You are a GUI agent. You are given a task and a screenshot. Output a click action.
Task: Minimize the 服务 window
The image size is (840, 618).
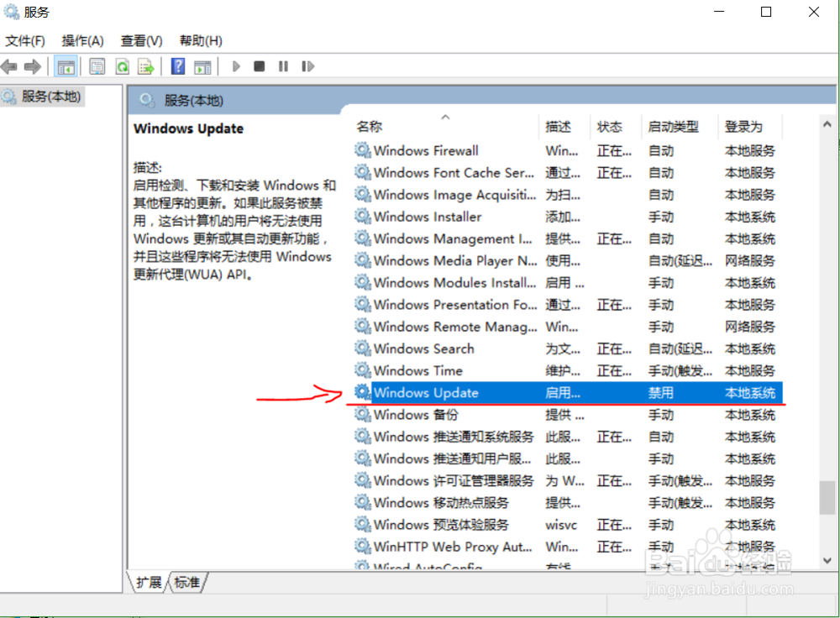(719, 12)
